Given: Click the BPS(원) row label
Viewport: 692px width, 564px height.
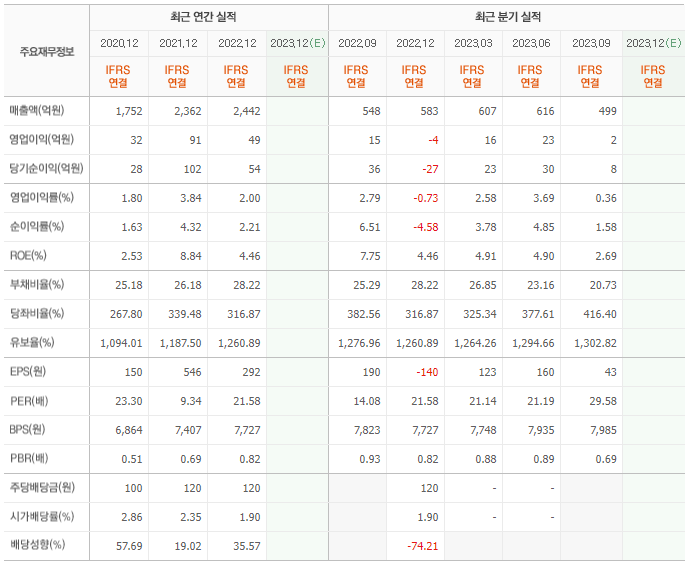Looking at the screenshot, I should point(27,429).
